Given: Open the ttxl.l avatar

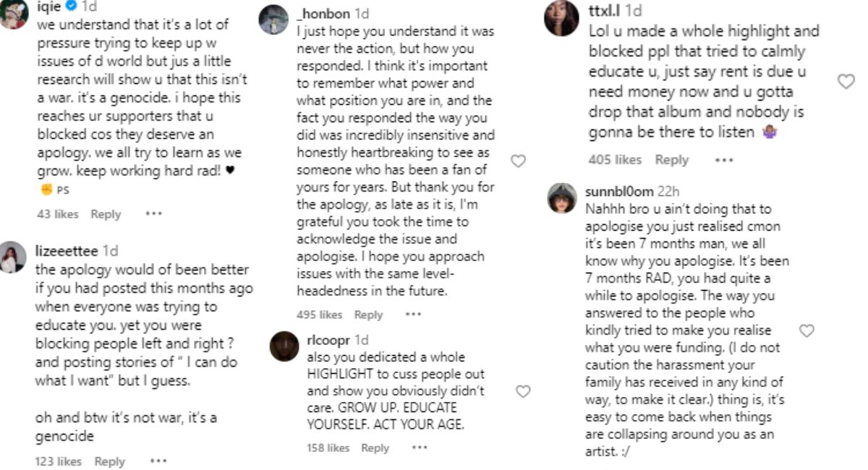Looking at the screenshot, I should pos(561,18).
